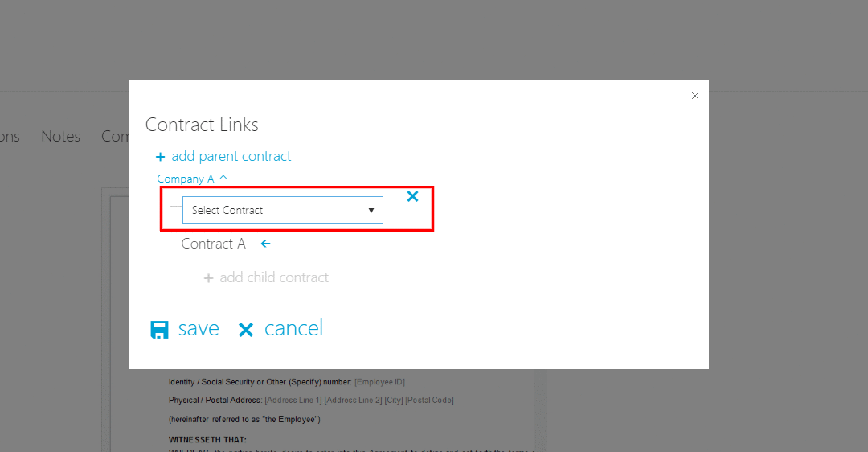Click the add child contract text
This screenshot has width=868, height=452.
pyautogui.click(x=274, y=277)
